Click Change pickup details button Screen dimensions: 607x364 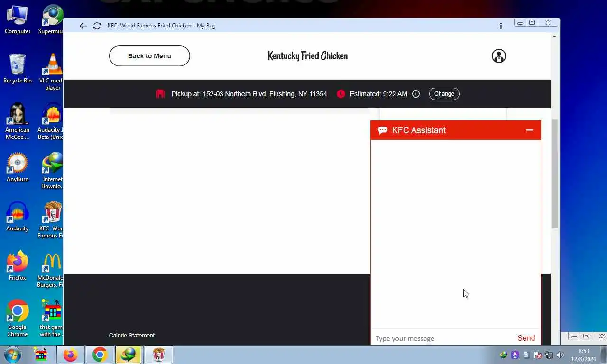coord(444,94)
